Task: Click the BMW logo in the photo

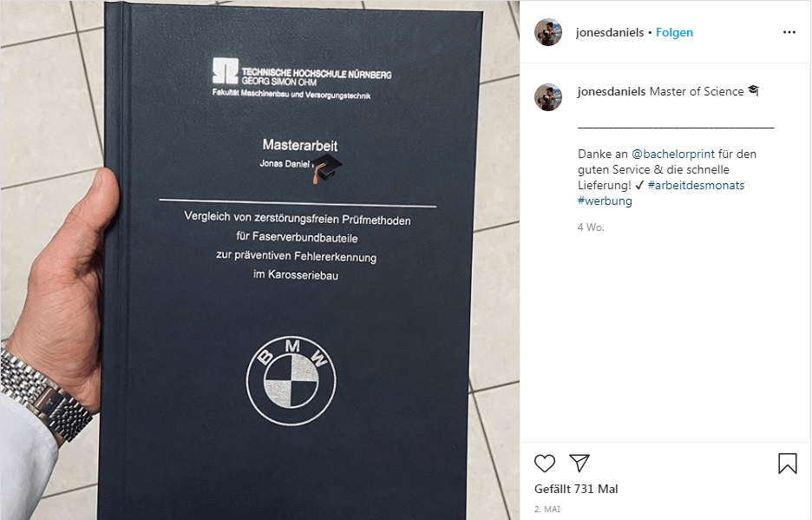Action: pos(291,381)
